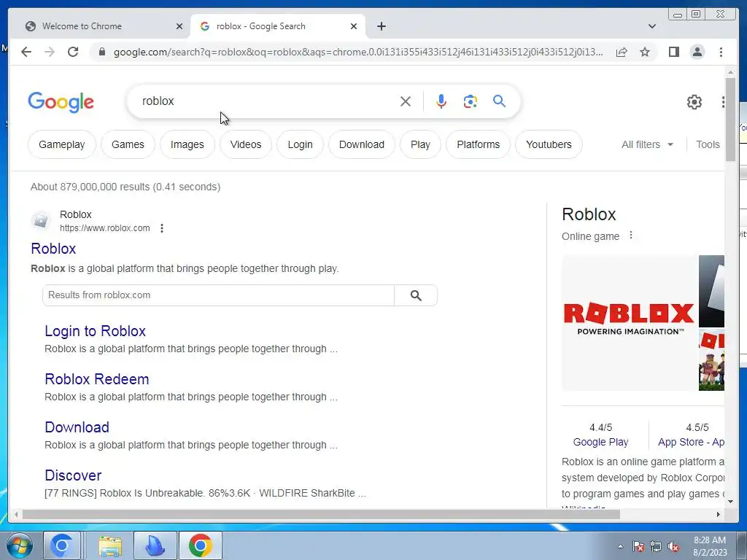Select the Login filter chip
The width and height of the screenshot is (747, 560).
300,144
